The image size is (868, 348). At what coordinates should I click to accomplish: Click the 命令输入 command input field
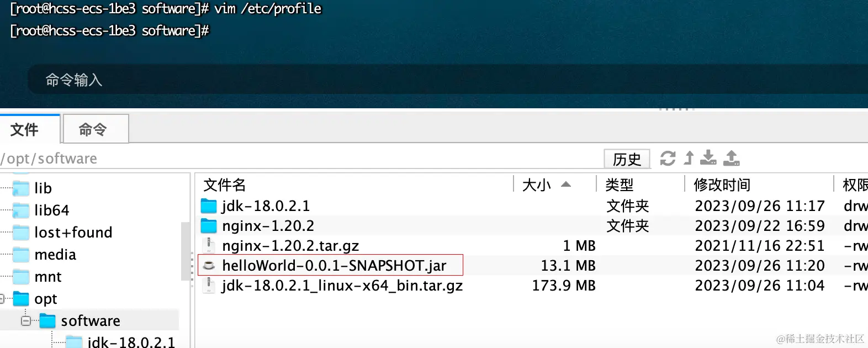pyautogui.click(x=448, y=80)
